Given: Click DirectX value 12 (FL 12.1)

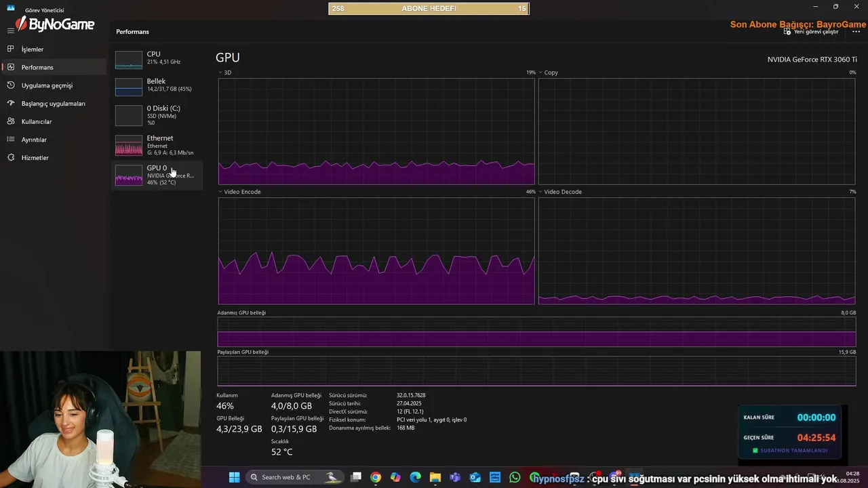Looking at the screenshot, I should [410, 411].
